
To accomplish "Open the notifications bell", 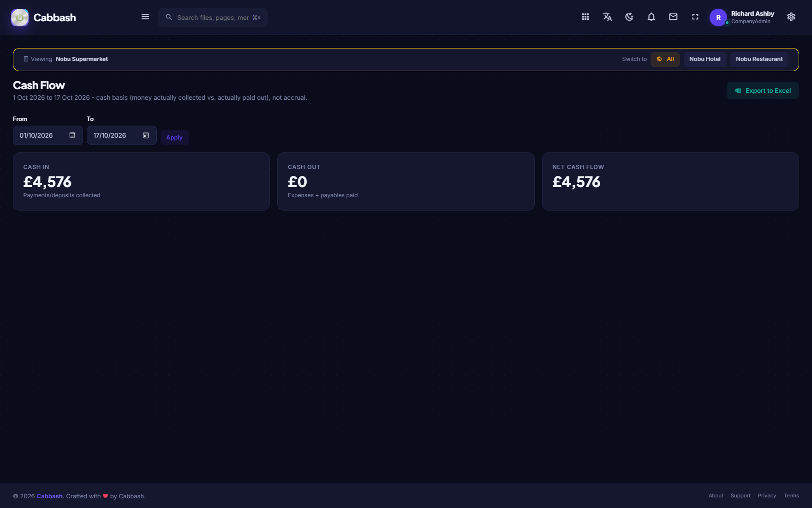I will pyautogui.click(x=651, y=17).
